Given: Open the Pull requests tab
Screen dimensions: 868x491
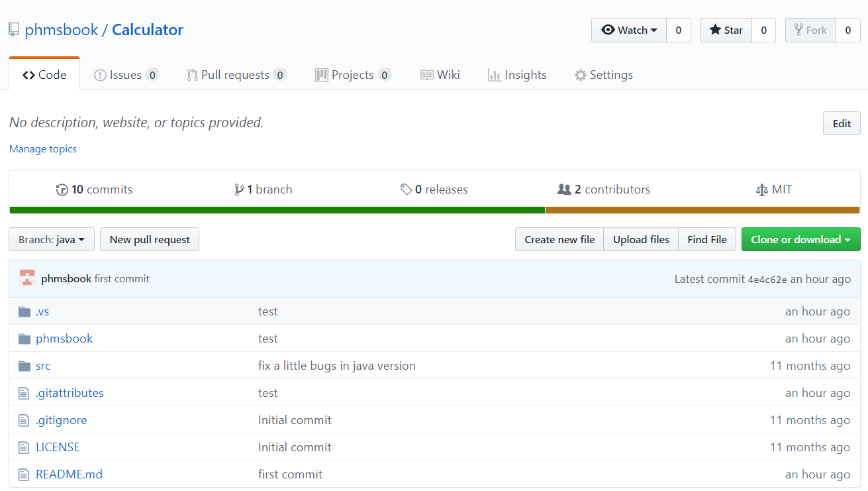Looking at the screenshot, I should 236,75.
